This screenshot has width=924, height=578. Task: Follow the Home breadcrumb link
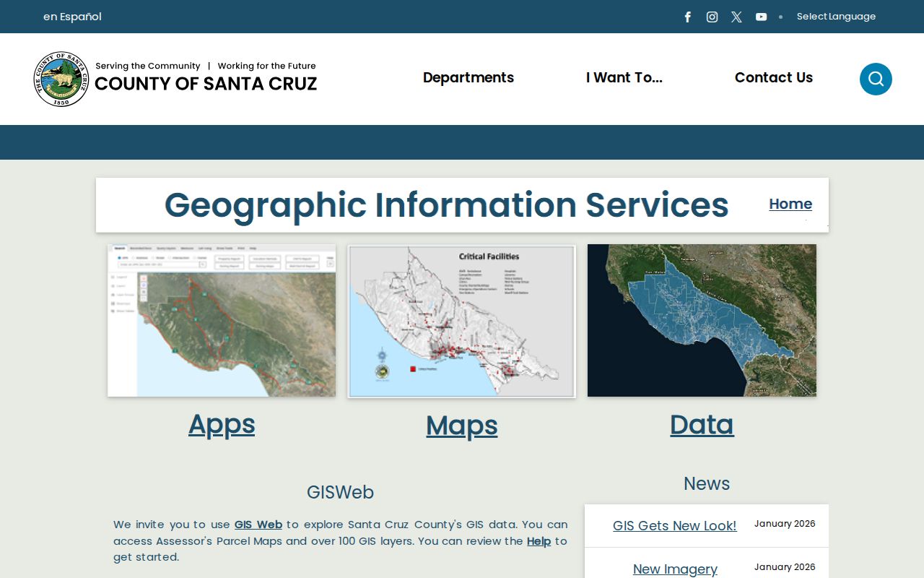pyautogui.click(x=790, y=204)
